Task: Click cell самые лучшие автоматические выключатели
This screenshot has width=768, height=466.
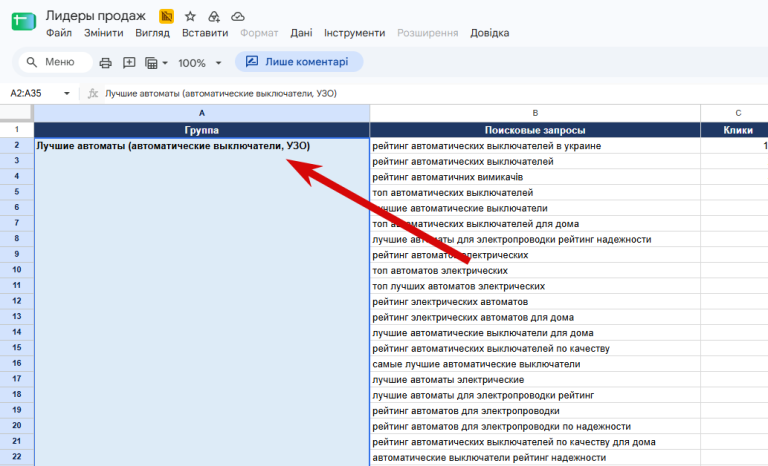Action: (x=535, y=364)
